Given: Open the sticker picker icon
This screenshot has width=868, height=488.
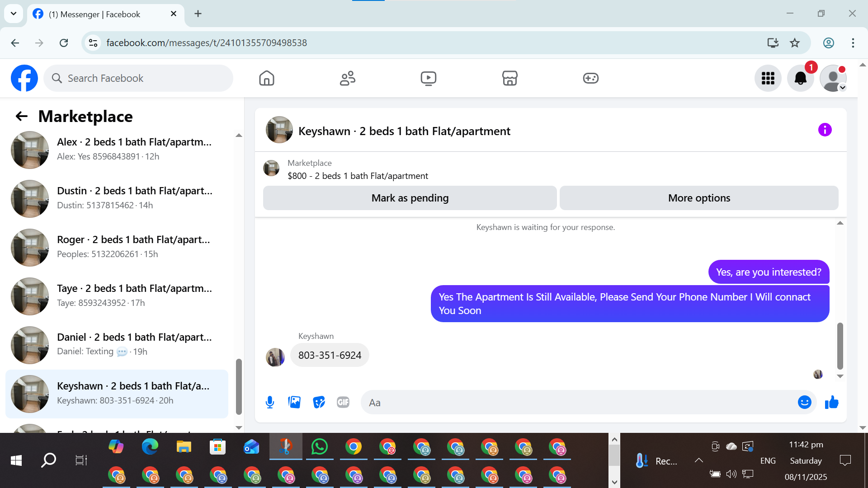Looking at the screenshot, I should 319,402.
